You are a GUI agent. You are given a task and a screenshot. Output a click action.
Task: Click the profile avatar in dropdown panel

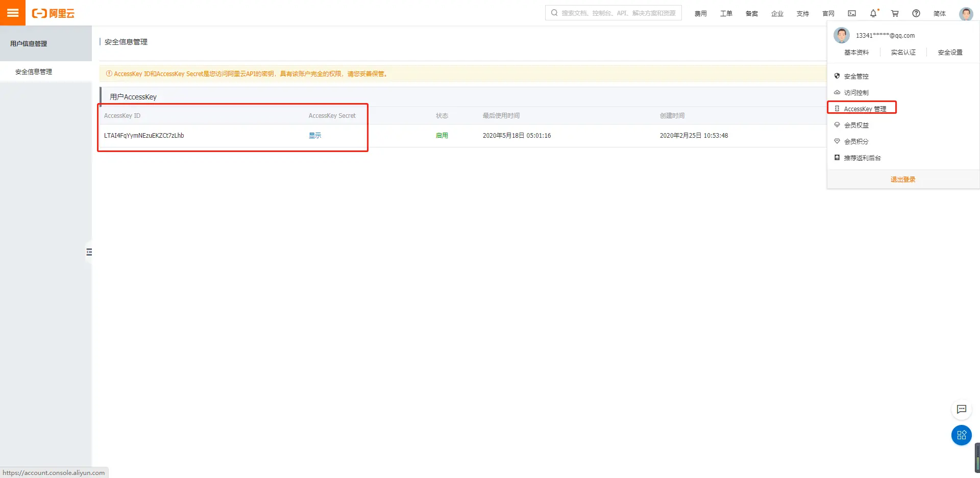click(842, 35)
